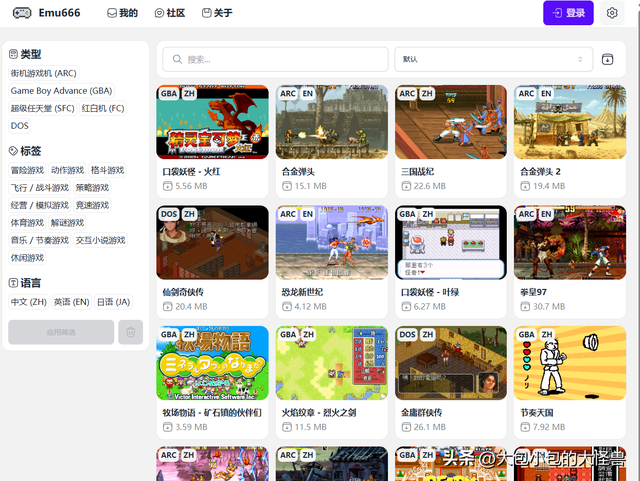Open the 关于 menu
Image resolution: width=640 pixels, height=481 pixels.
pyautogui.click(x=217, y=13)
